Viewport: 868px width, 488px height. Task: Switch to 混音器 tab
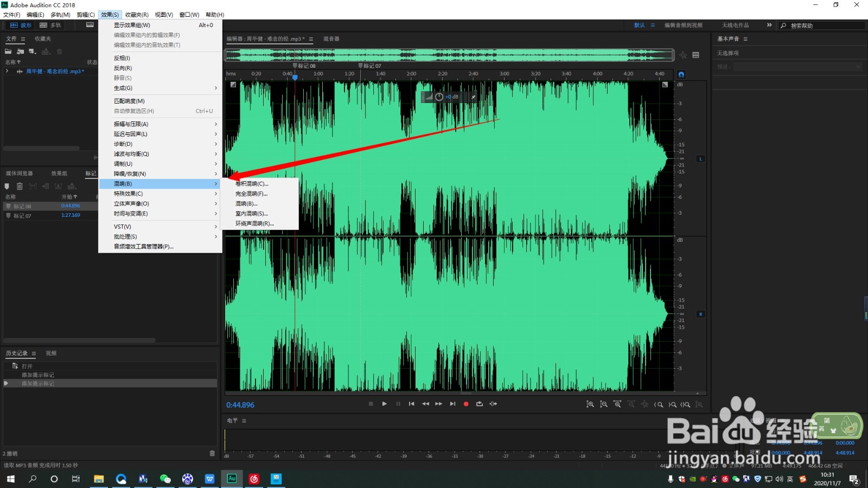pyautogui.click(x=331, y=39)
